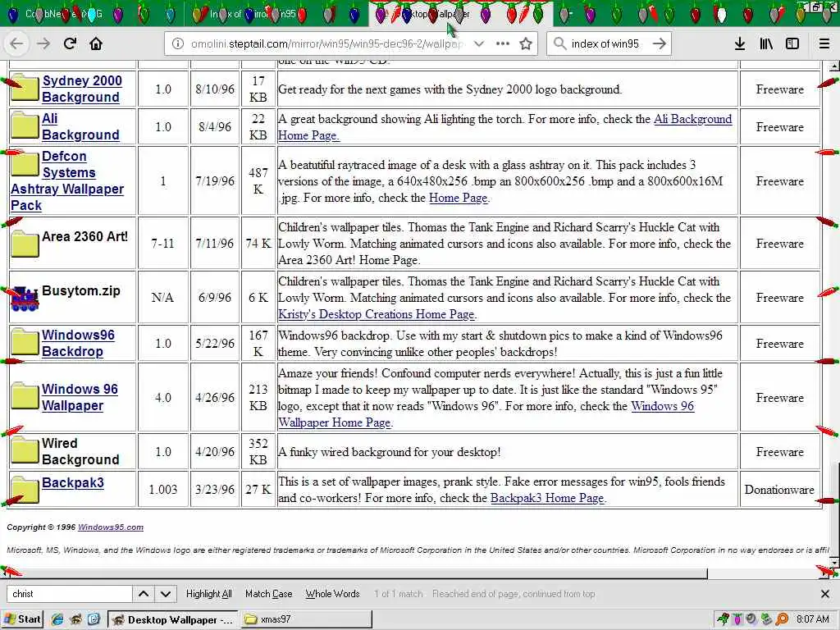Viewport: 840px width, 630px height.
Task: Toggle Whole Words in find bar
Action: click(x=333, y=594)
